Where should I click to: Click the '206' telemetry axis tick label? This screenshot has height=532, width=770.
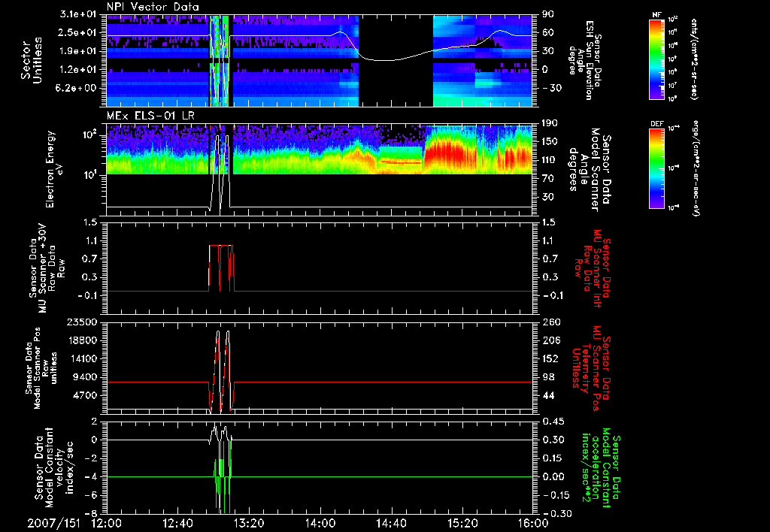551,340
